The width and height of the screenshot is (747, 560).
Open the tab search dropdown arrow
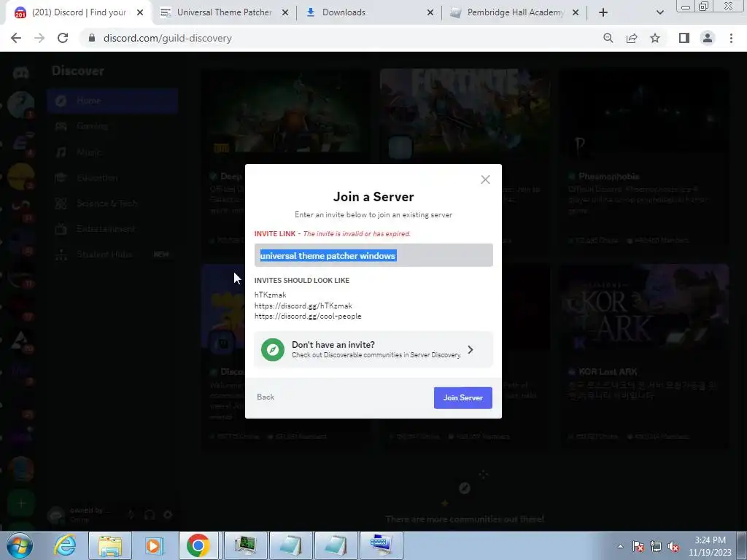point(659,13)
